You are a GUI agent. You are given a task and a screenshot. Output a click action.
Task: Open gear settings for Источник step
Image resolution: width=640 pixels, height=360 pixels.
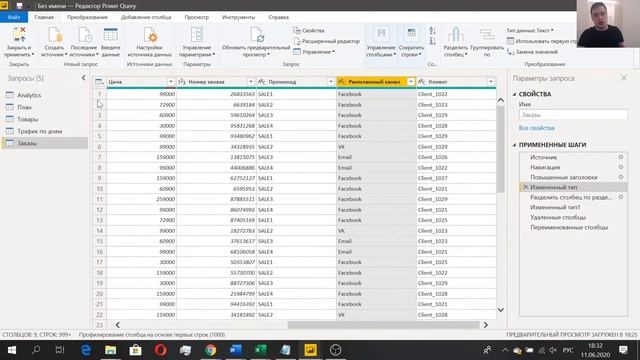click(x=621, y=157)
